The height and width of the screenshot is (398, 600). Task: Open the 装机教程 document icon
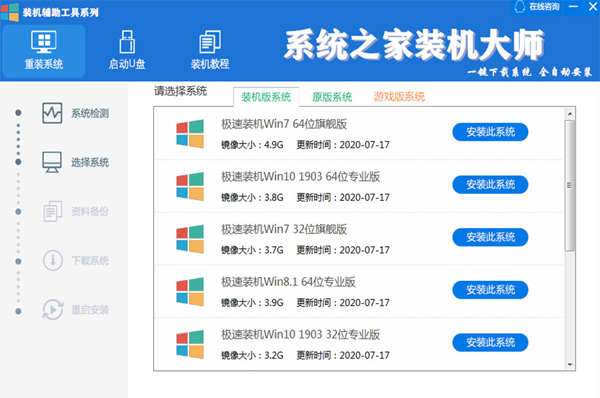coord(210,42)
